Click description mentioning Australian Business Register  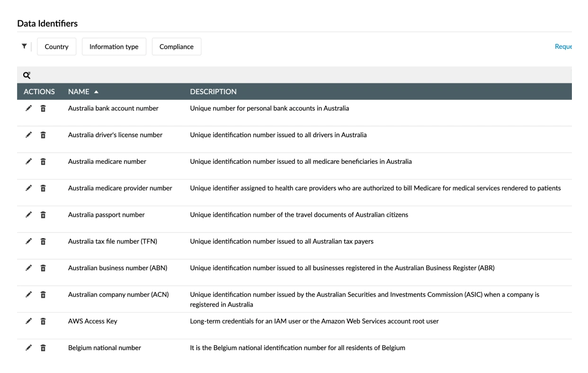(342, 268)
